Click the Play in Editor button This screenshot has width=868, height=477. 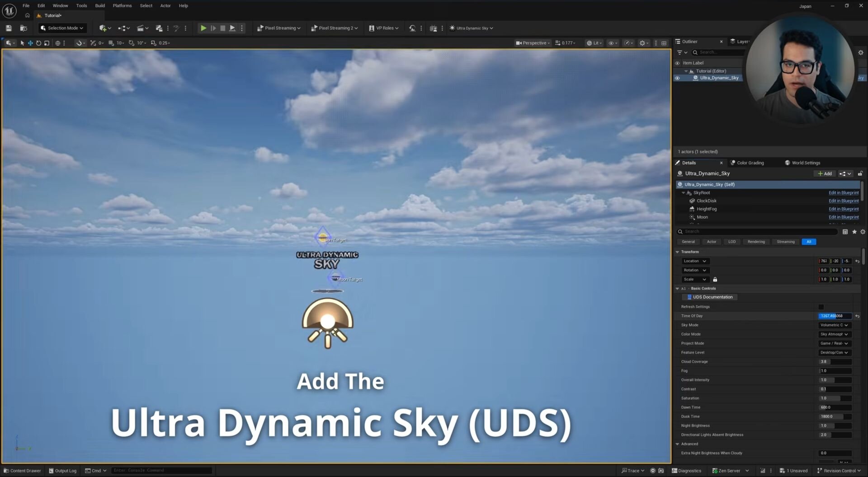pos(203,28)
